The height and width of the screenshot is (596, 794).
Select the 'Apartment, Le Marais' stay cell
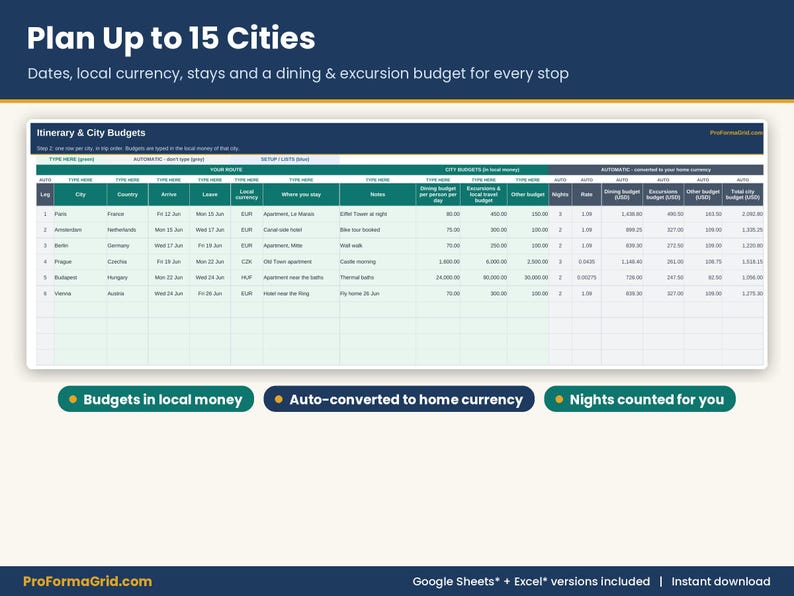301,214
